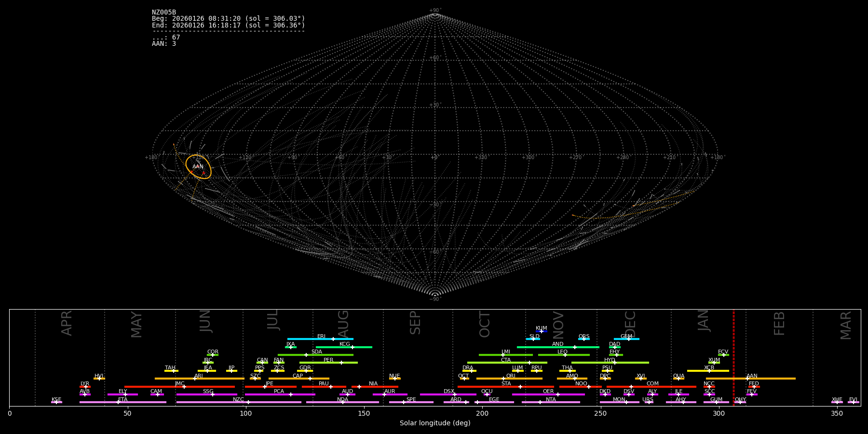Image resolution: width=868 pixels, height=434 pixels.
Task: Click the STA shower label
Action: point(506,384)
